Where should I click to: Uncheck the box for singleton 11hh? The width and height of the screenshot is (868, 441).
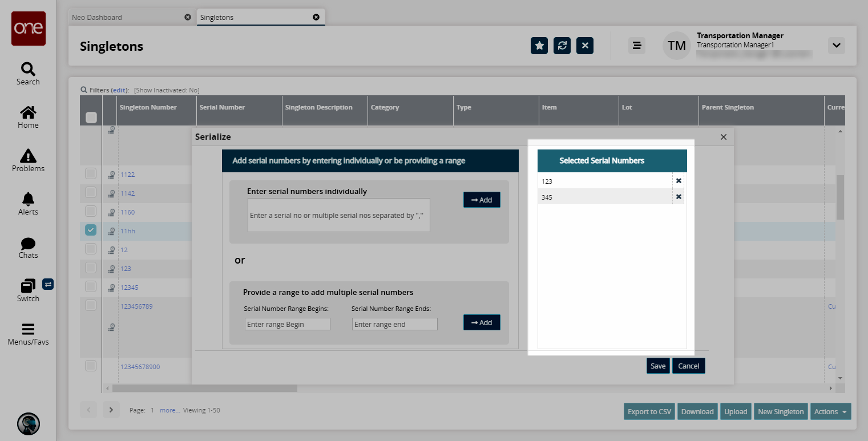point(91,230)
